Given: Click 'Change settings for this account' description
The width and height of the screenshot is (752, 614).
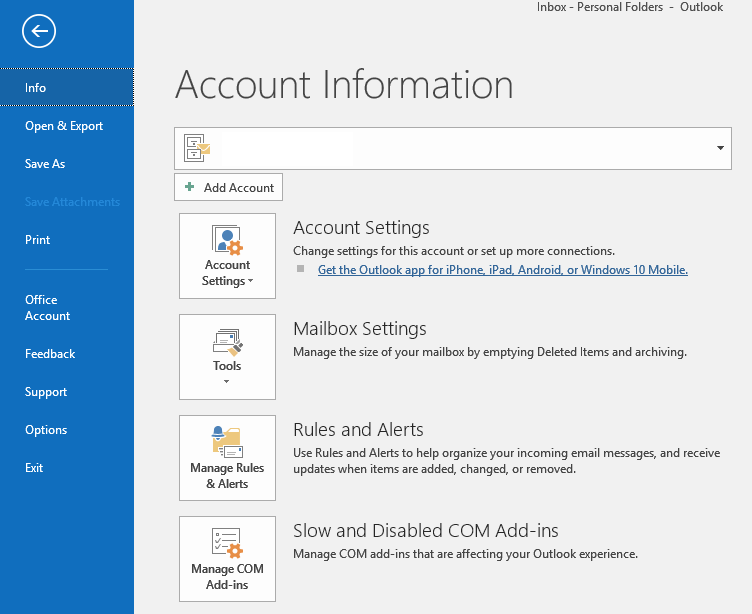Looking at the screenshot, I should (x=454, y=251).
